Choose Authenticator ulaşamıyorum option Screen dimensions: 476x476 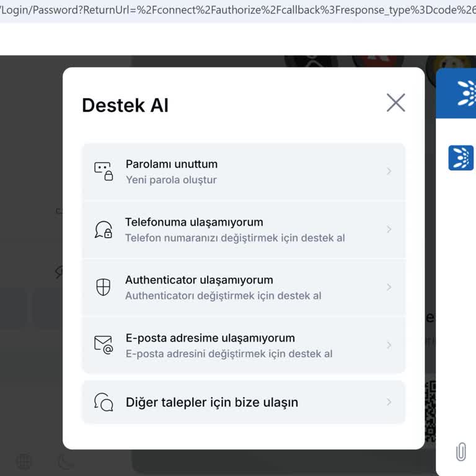point(244,287)
